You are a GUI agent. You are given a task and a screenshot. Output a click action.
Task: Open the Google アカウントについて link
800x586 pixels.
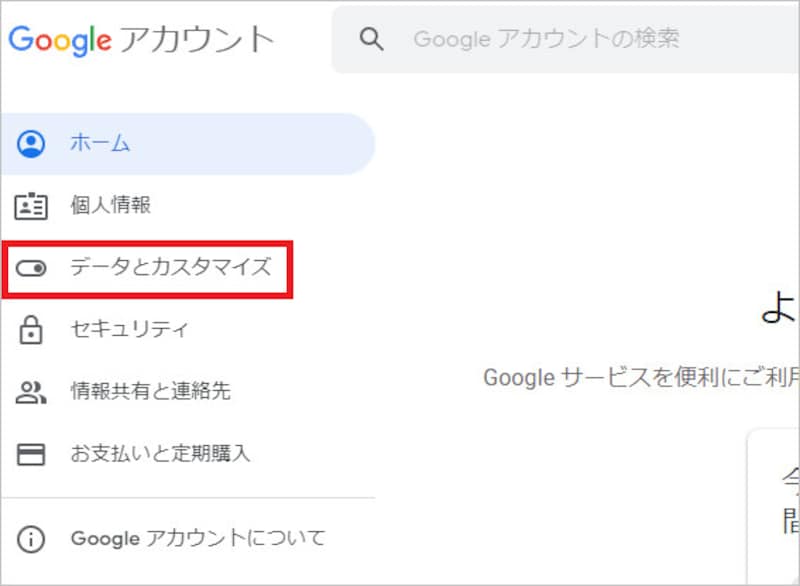[x=198, y=539]
